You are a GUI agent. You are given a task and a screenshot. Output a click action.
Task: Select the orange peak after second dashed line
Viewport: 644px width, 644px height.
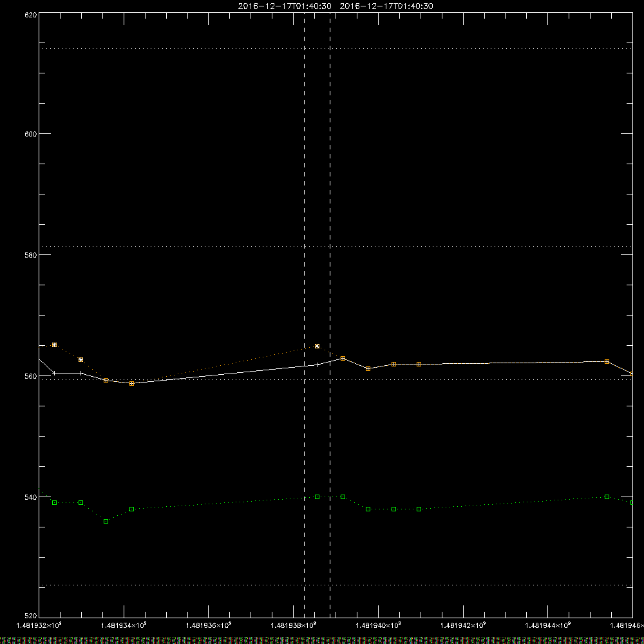coord(343,359)
